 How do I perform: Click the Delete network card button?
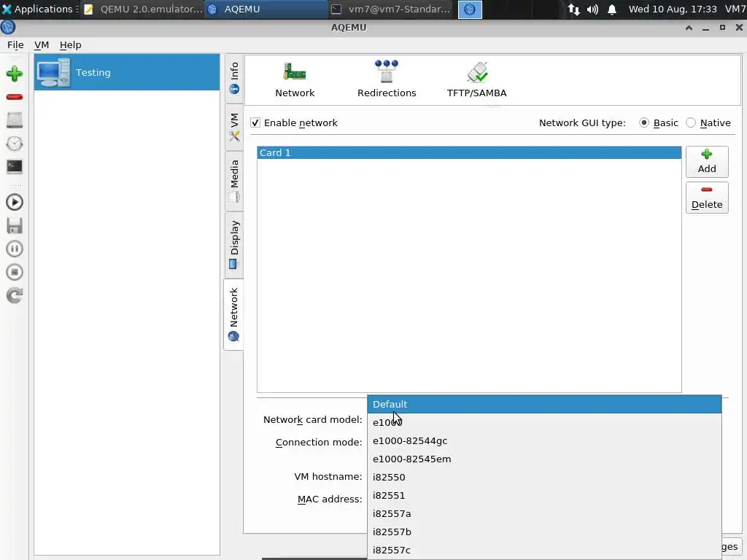pyautogui.click(x=707, y=198)
